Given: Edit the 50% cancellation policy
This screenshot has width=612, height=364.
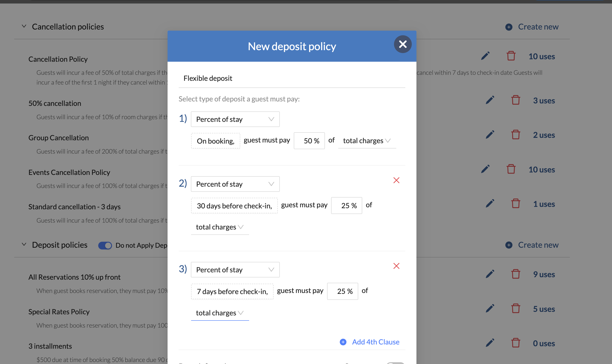Looking at the screenshot, I should 490,100.
